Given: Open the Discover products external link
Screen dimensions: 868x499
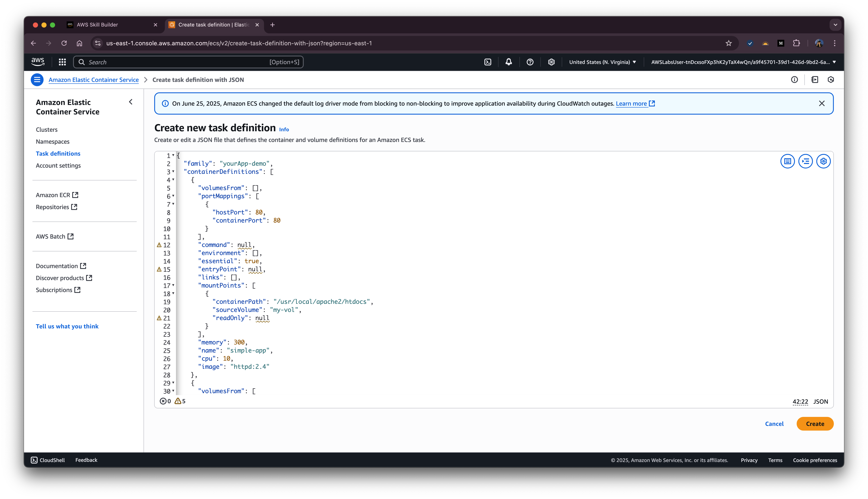Looking at the screenshot, I should (x=64, y=278).
